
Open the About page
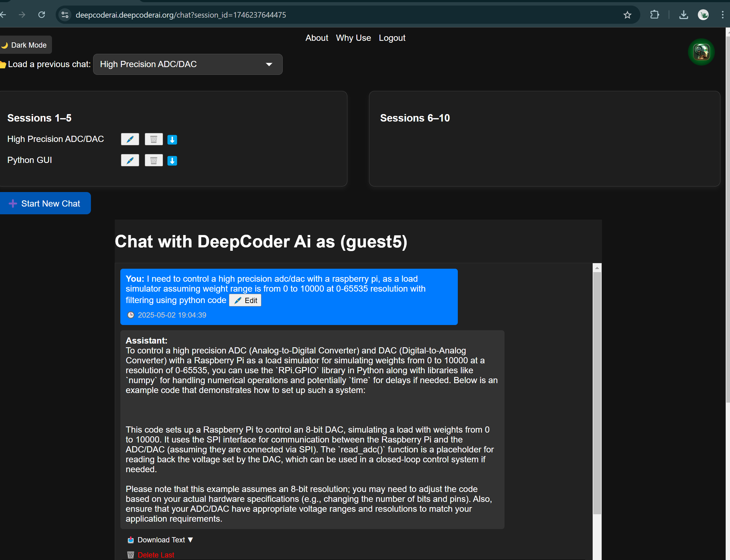pyautogui.click(x=316, y=38)
